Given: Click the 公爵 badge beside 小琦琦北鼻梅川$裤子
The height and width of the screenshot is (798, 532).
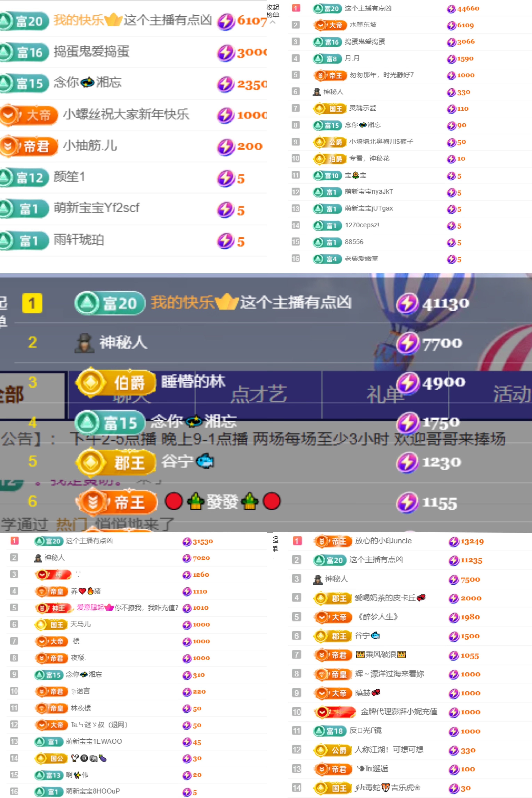Looking at the screenshot, I should coord(330,142).
